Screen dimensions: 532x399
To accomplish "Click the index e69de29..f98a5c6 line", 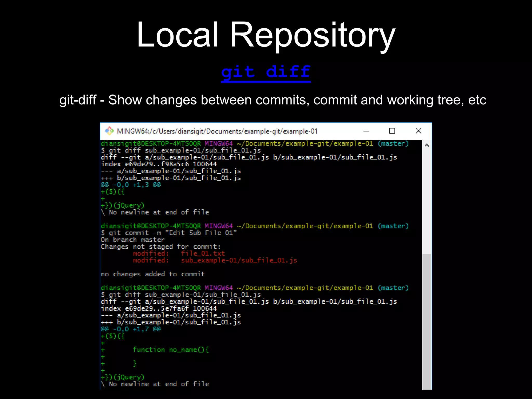I will point(159,164).
